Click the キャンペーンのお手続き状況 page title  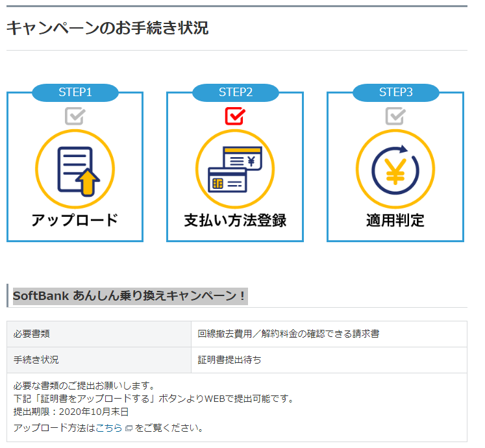coord(107,28)
